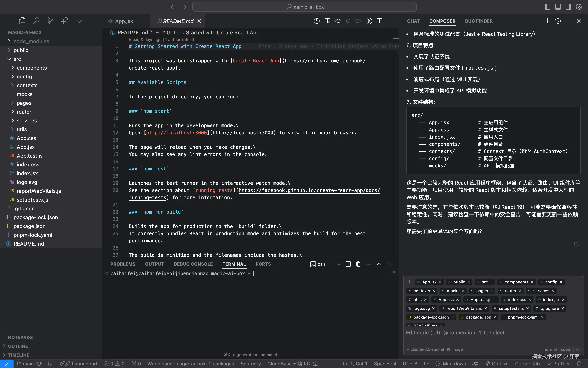Toggle the secondary sidebar layout button

(x=568, y=7)
